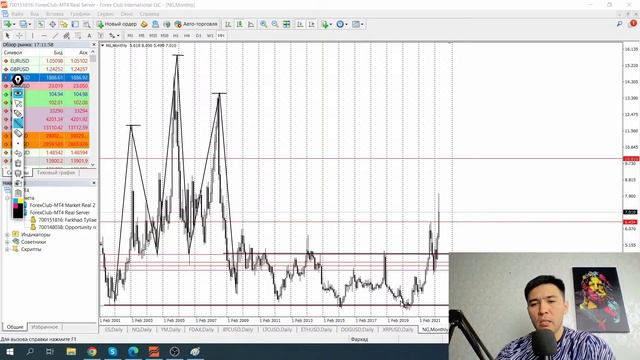The height and width of the screenshot is (360, 640).
Task: Switch to the ETHUSD,Daily chart tab
Action: (x=316, y=330)
